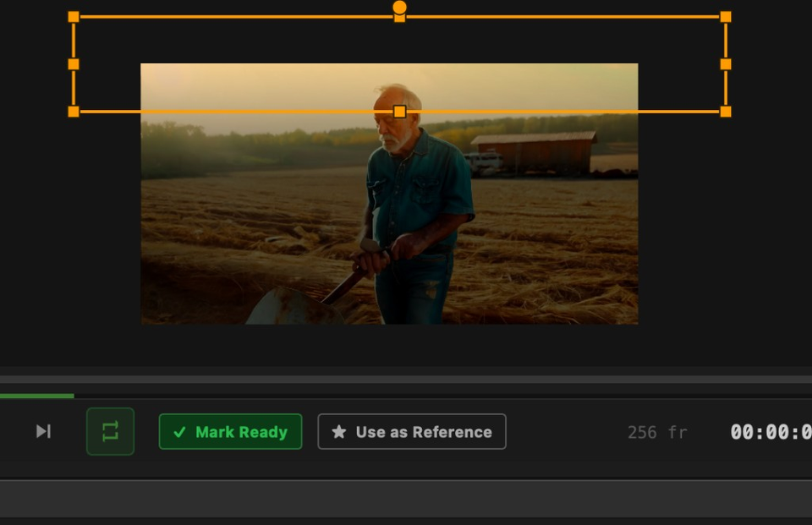The width and height of the screenshot is (812, 525).
Task: Click bottom-left corner handle of selection box
Action: tap(74, 112)
